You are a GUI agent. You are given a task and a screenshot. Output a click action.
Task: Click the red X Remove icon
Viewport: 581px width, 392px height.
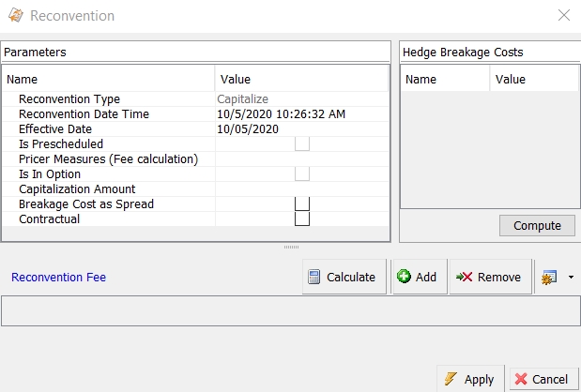(464, 277)
